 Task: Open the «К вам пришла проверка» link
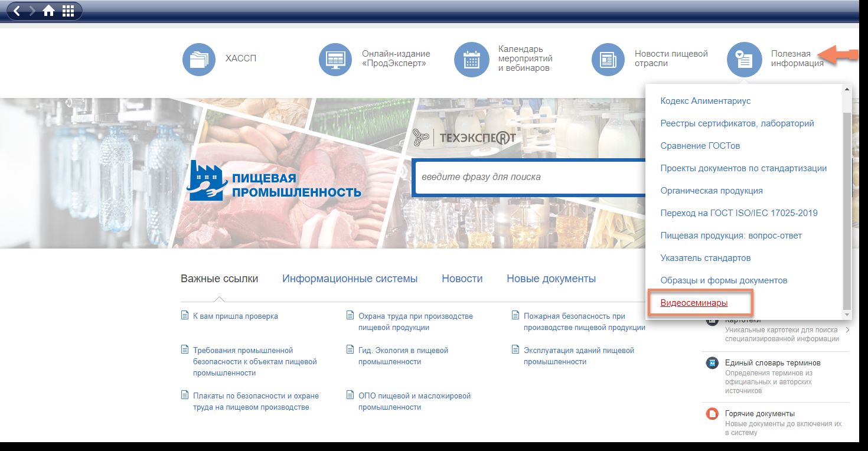(x=235, y=316)
